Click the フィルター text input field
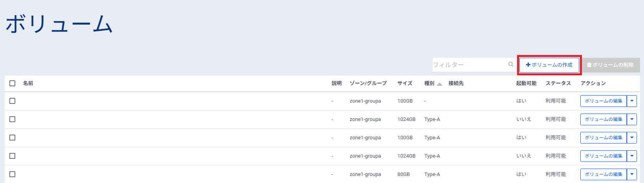Screen dimensions: 644x183 pyautogui.click(x=469, y=65)
